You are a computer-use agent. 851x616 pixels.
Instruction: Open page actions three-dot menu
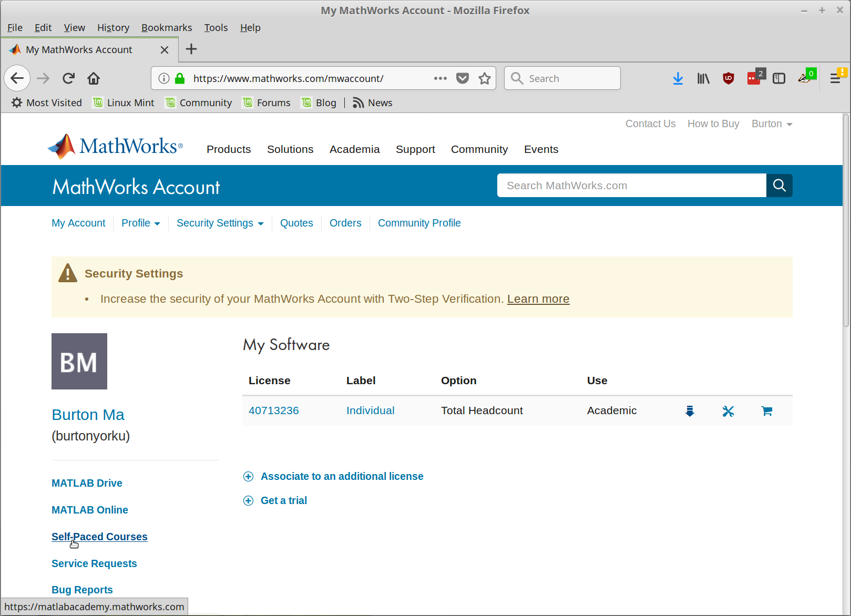coord(440,78)
